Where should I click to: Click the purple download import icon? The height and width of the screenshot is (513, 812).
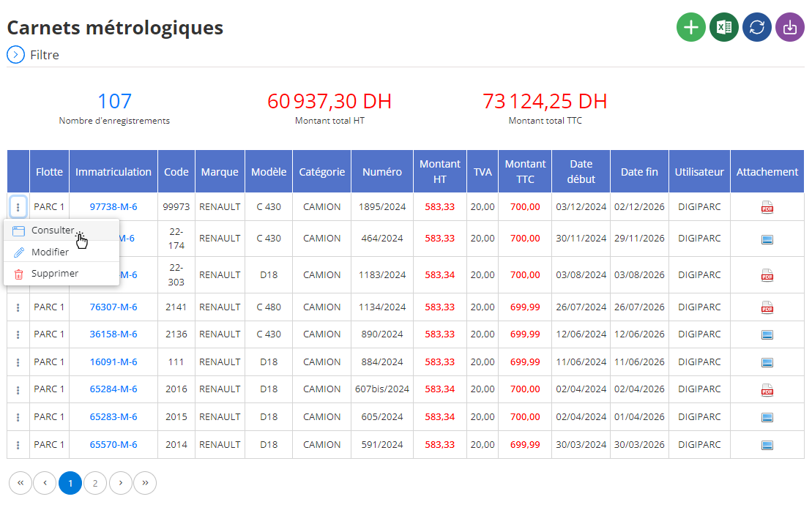click(790, 27)
